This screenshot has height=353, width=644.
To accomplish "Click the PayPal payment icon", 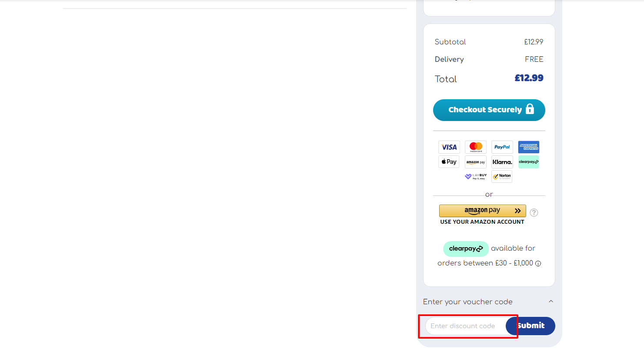I will pos(502,147).
